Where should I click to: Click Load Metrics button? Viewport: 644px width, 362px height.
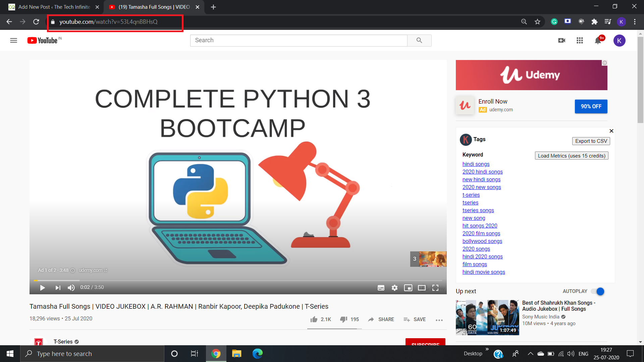click(572, 156)
